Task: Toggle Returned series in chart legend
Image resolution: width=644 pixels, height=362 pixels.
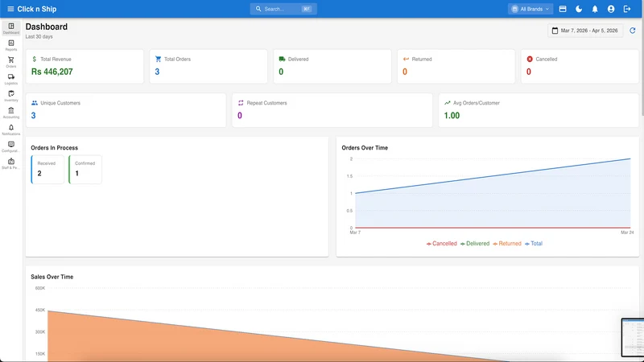Action: 507,244
